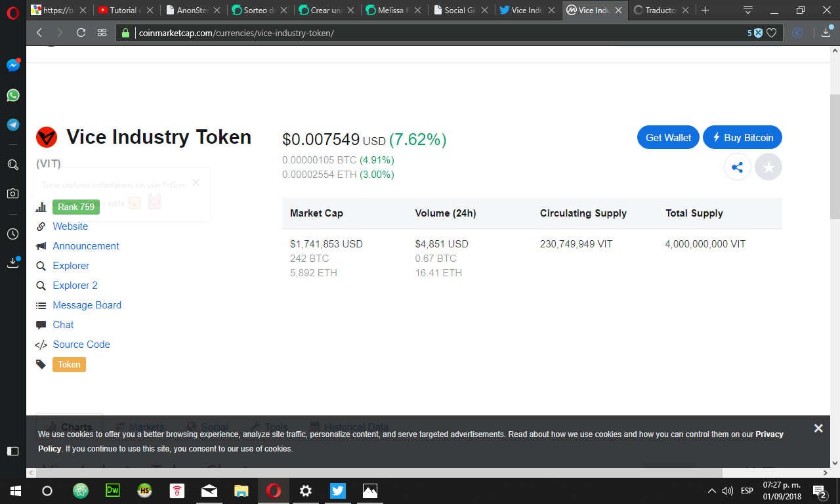View site security lock information

127,33
